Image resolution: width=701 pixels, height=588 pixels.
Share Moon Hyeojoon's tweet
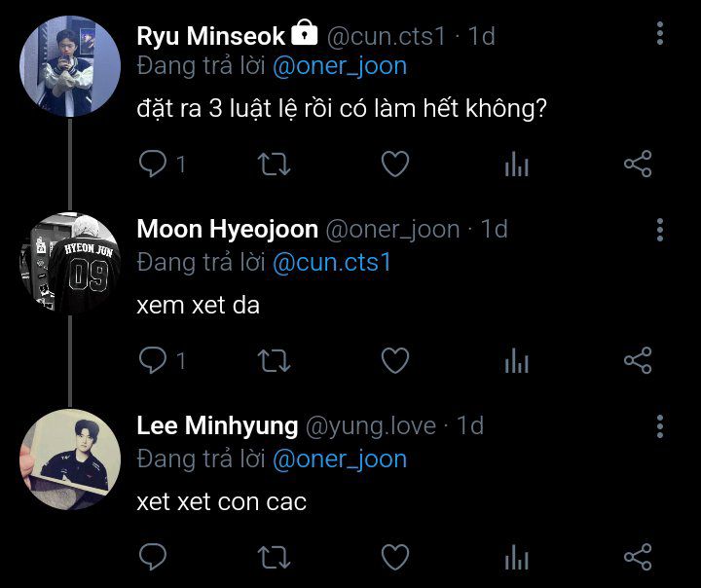(637, 361)
